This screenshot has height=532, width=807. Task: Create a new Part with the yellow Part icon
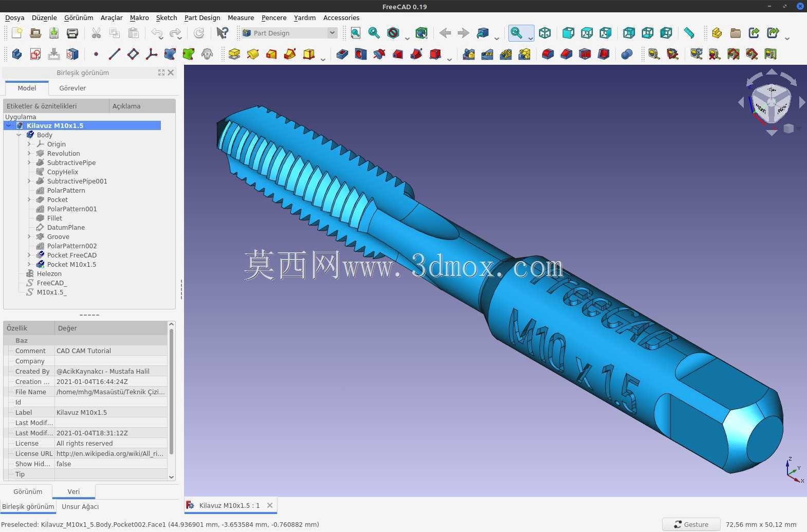(717, 33)
